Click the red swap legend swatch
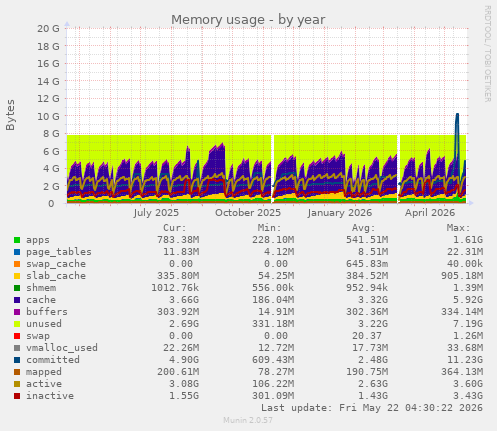 tap(17, 336)
